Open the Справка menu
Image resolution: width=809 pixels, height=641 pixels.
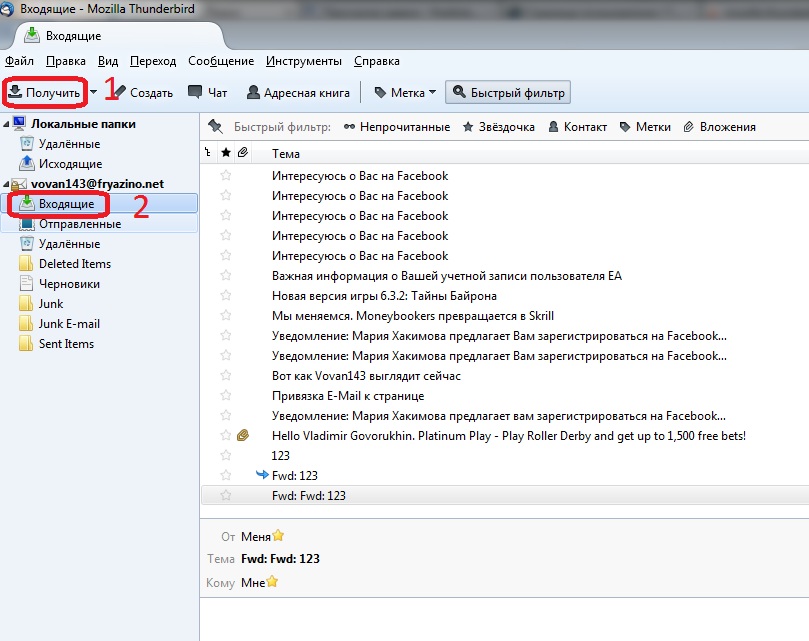[377, 61]
